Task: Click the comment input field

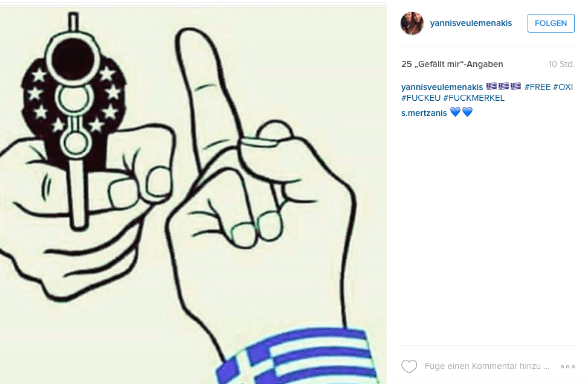Action: [486, 366]
